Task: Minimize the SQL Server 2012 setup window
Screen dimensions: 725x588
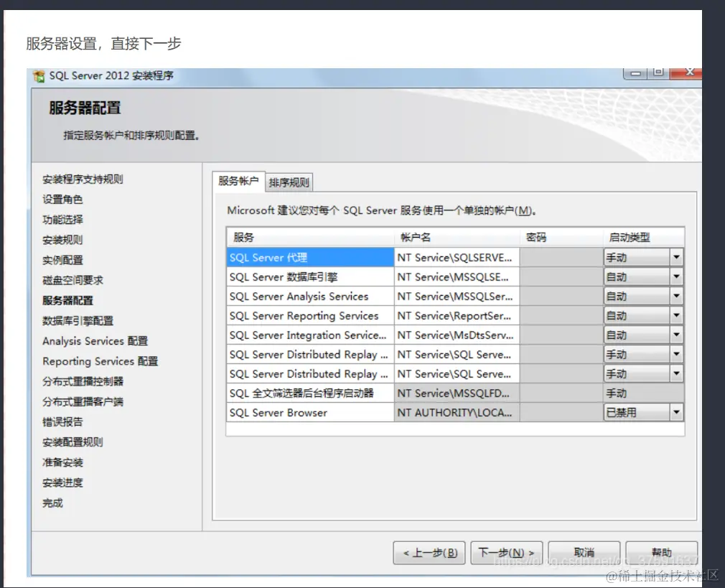Action: 636,73
